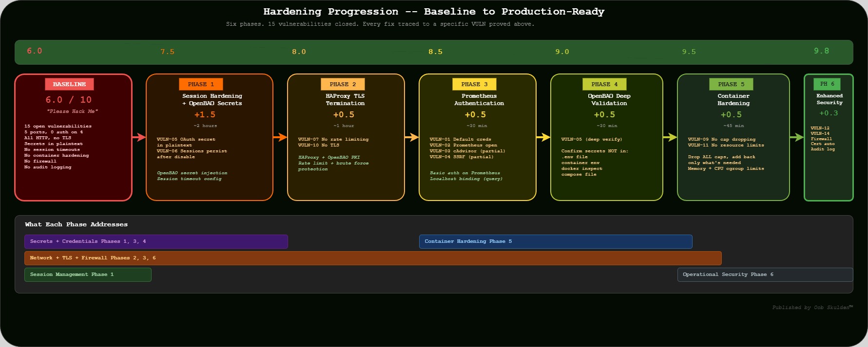
Task: Click the Network + TLS + Firewall bar
Action: (373, 258)
